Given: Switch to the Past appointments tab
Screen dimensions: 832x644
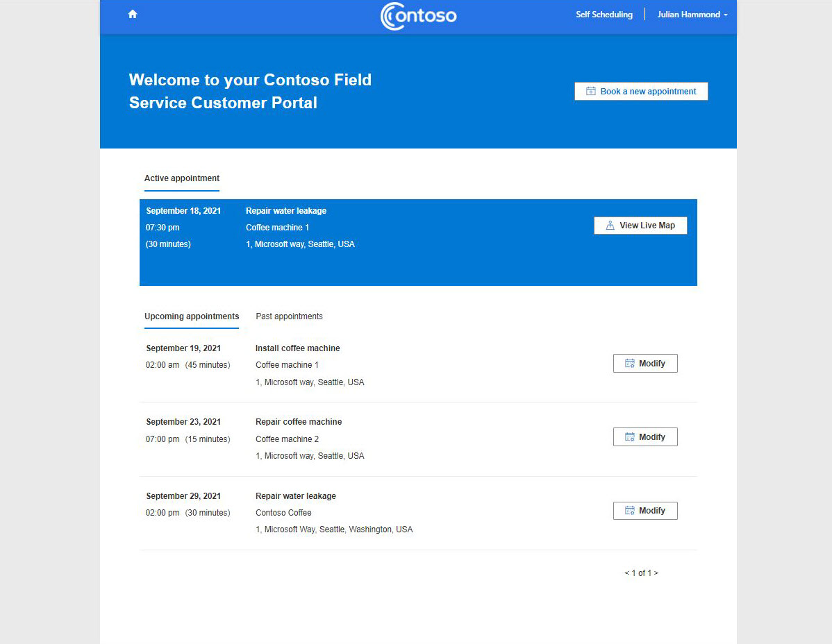Looking at the screenshot, I should pos(289,316).
